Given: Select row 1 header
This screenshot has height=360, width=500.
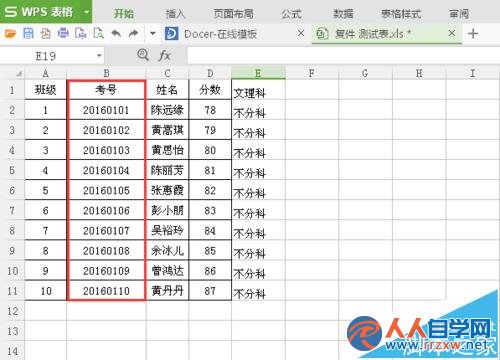Looking at the screenshot, I should coord(12,90).
